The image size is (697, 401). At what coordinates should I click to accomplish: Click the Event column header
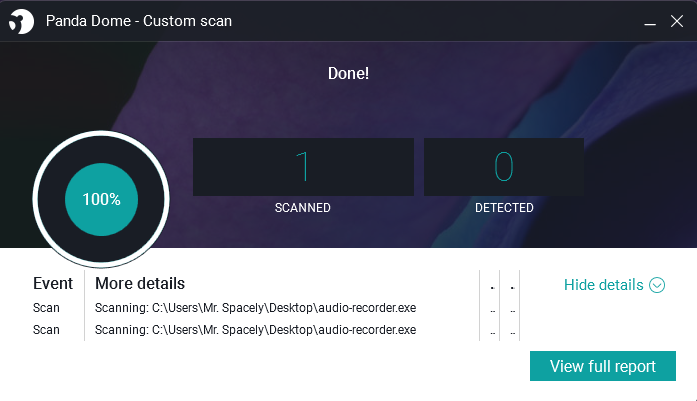tap(53, 284)
